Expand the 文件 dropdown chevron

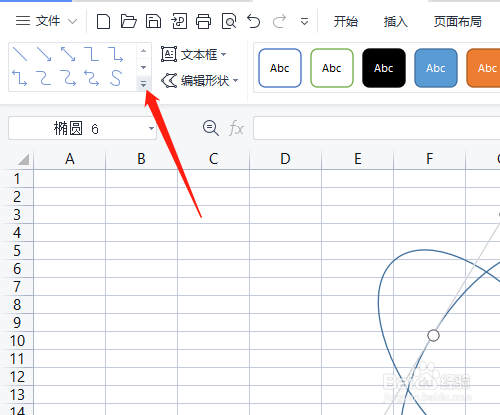[x=72, y=22]
